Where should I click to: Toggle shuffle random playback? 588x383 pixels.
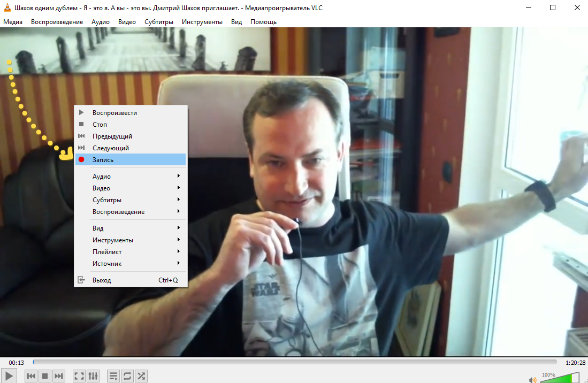(x=141, y=376)
